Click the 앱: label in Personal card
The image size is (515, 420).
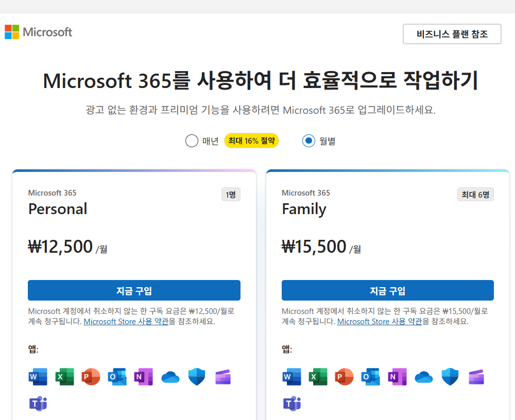[x=33, y=349]
